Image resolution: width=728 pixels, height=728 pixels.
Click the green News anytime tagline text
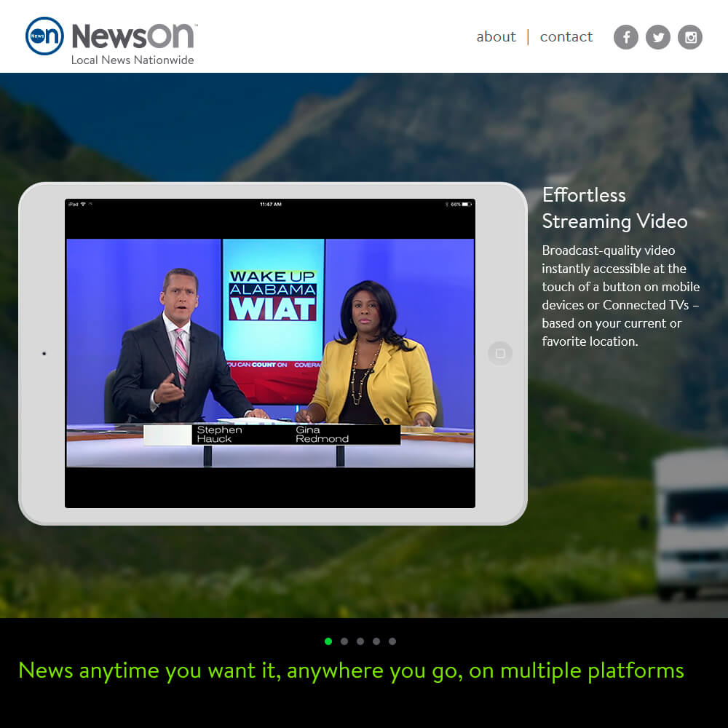(x=351, y=671)
